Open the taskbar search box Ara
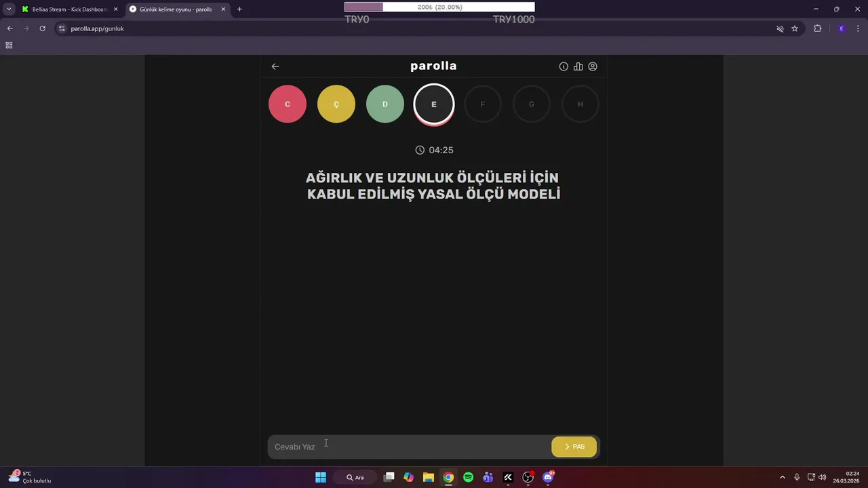The width and height of the screenshot is (868, 488). click(355, 477)
